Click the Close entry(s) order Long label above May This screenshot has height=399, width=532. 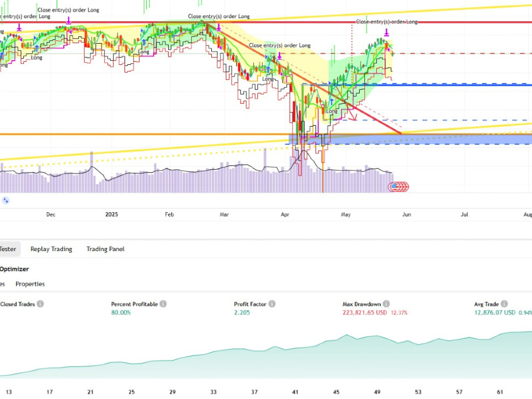tap(387, 22)
